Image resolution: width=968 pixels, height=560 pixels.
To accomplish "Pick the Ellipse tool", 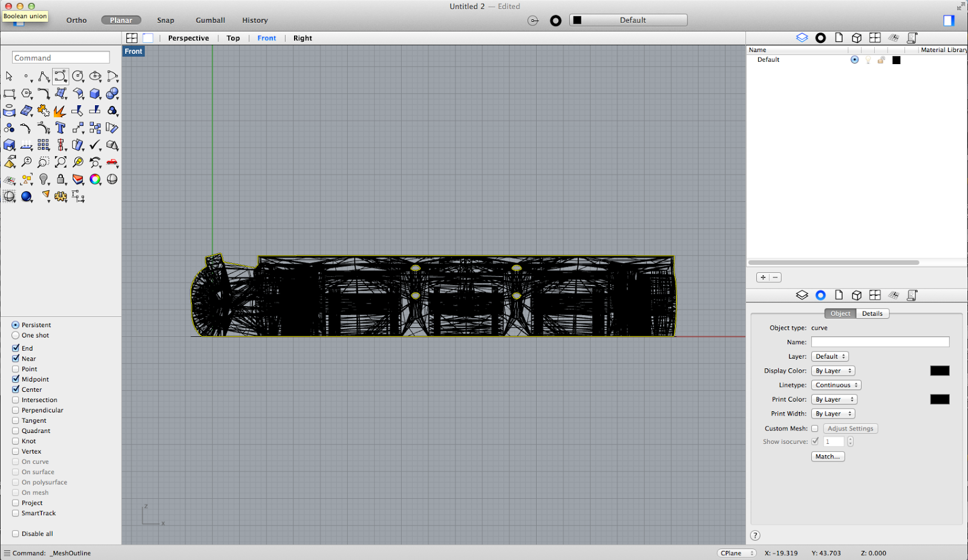I will [96, 76].
